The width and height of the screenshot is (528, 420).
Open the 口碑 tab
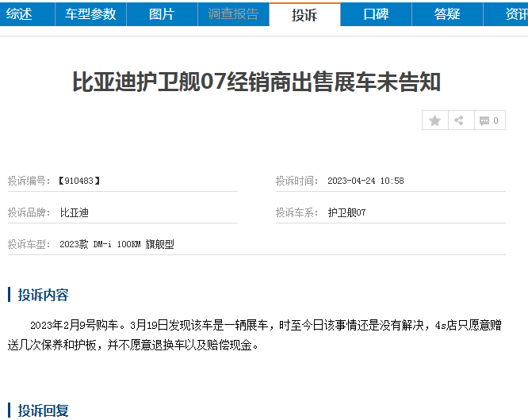(x=376, y=14)
